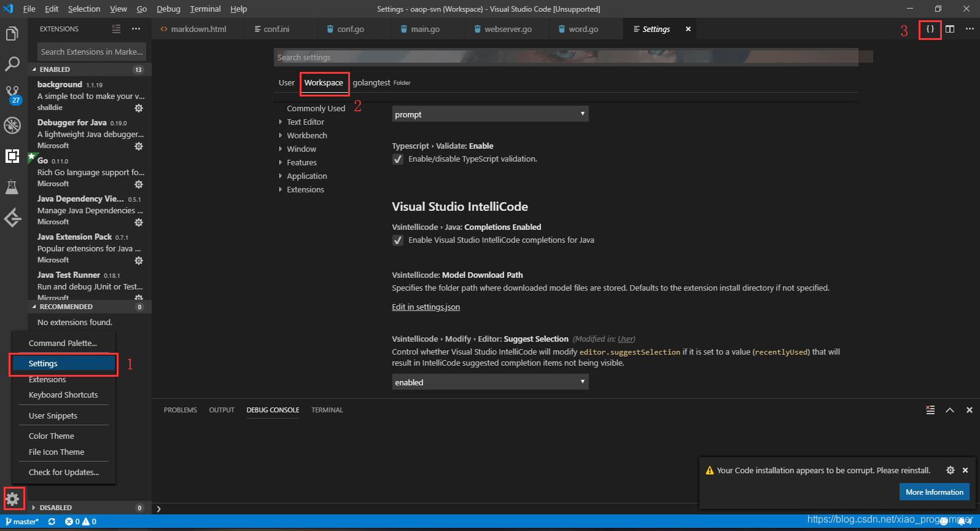Toggle IntelliCode completions for Java checkbox
This screenshot has height=531, width=980.
[x=398, y=240]
